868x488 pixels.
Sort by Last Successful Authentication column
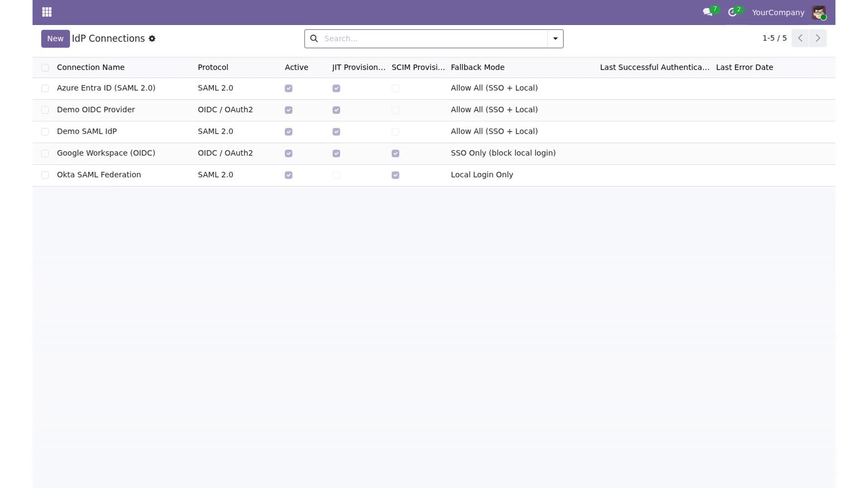tap(655, 67)
